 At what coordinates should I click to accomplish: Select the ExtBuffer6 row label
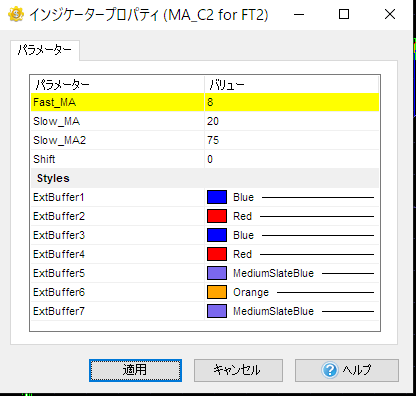59,292
